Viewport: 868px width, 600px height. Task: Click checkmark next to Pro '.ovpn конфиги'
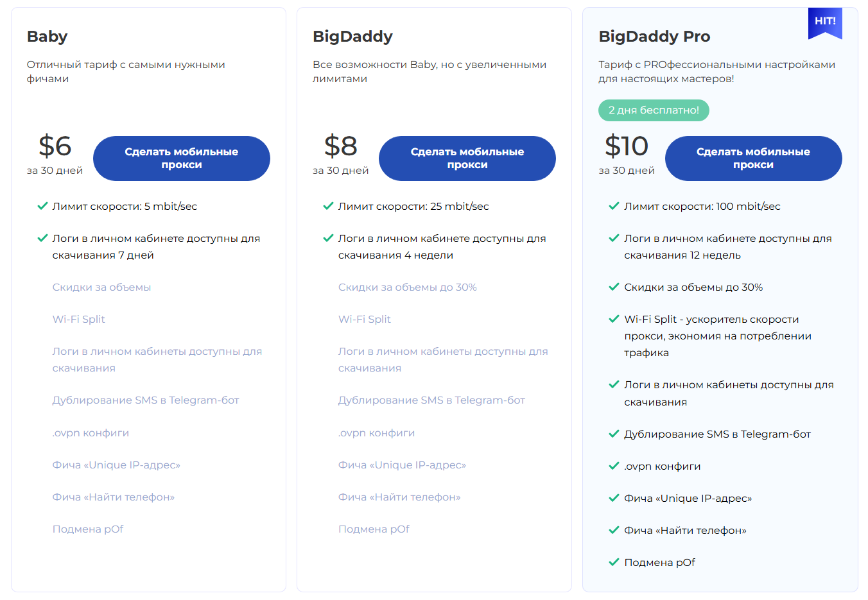coord(614,466)
